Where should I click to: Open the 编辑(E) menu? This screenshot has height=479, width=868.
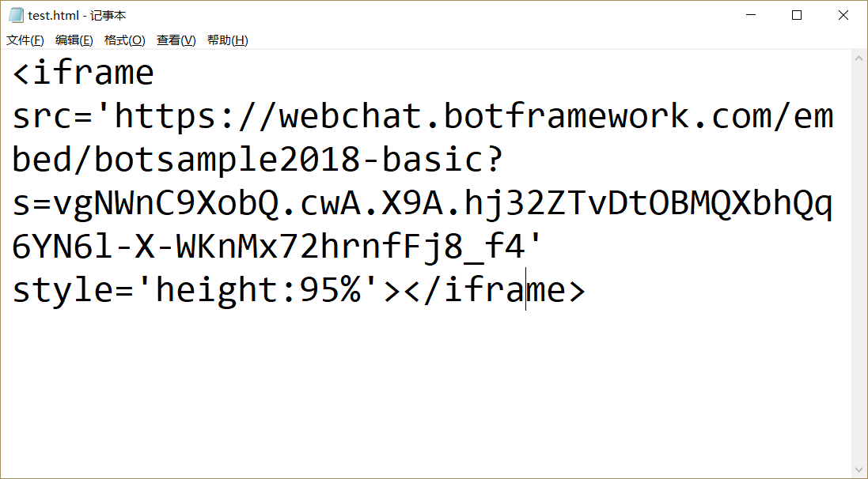point(73,40)
